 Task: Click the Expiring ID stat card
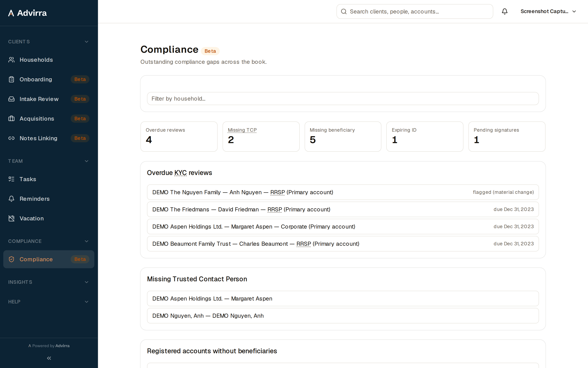(425, 137)
